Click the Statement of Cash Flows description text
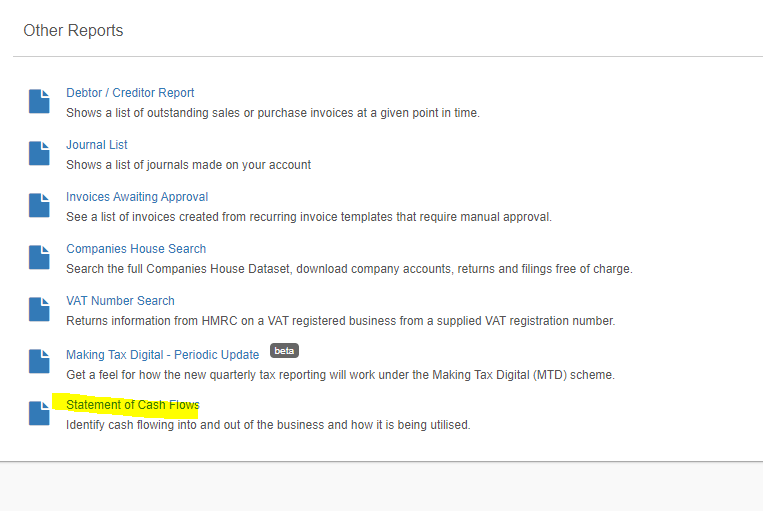763x511 pixels. (268, 425)
